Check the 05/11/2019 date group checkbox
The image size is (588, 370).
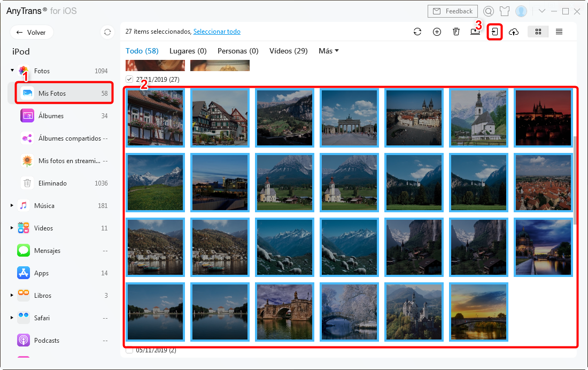click(129, 351)
